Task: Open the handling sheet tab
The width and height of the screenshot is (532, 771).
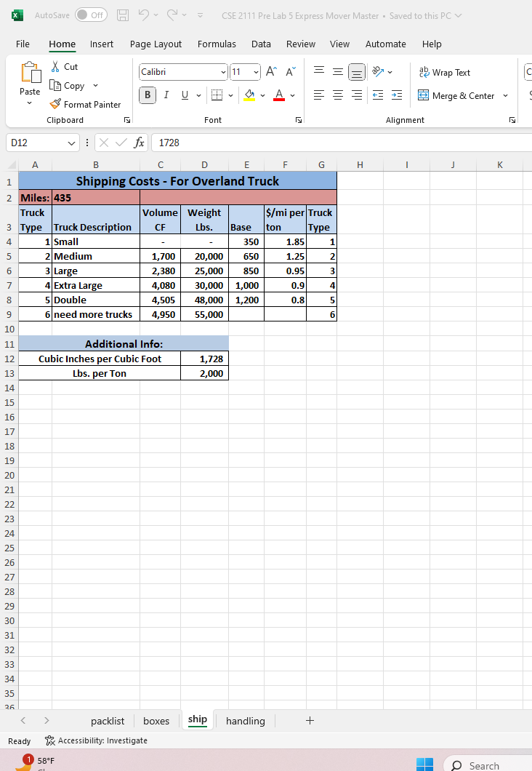Action: click(x=245, y=721)
